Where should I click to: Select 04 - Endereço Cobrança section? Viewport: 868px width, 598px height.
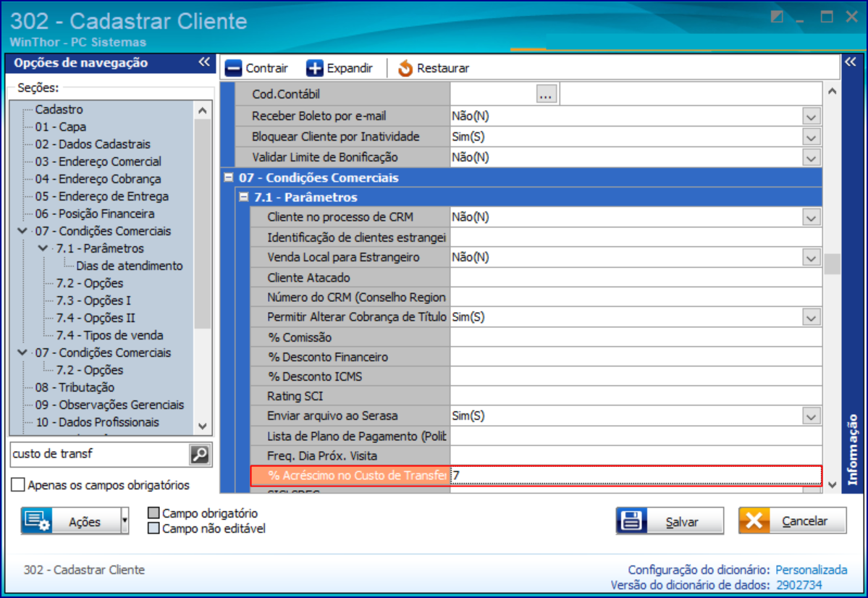coord(98,179)
